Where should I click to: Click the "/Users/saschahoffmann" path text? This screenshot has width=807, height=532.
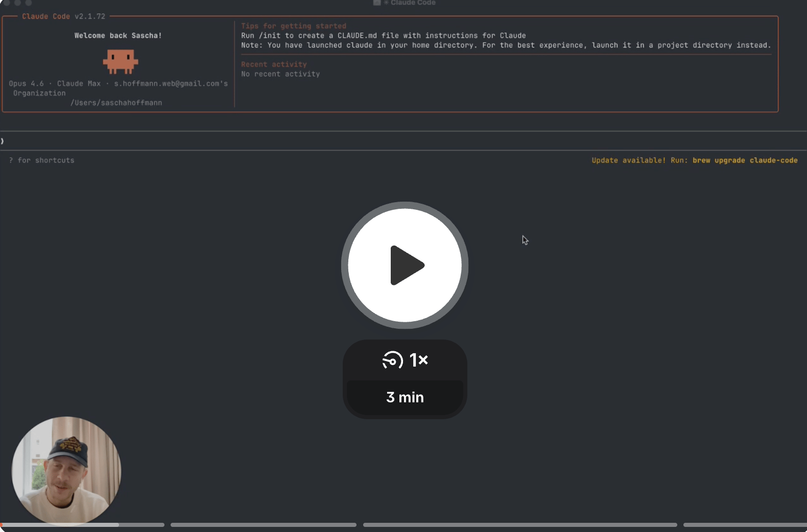click(116, 103)
